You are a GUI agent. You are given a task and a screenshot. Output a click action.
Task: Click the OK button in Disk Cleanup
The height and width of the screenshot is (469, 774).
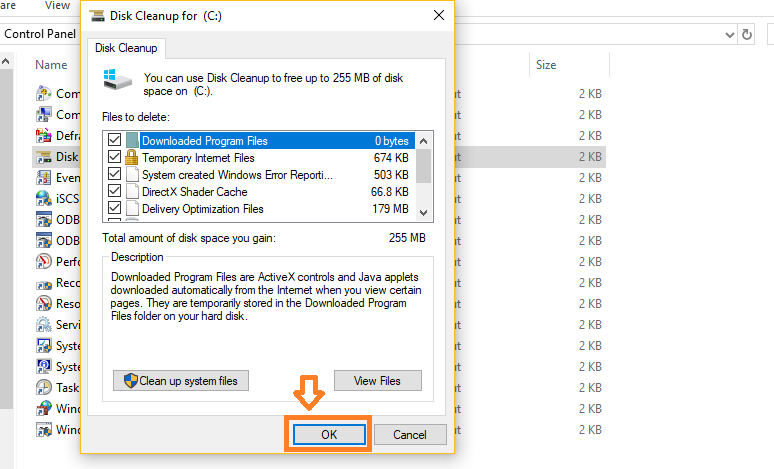(x=329, y=434)
